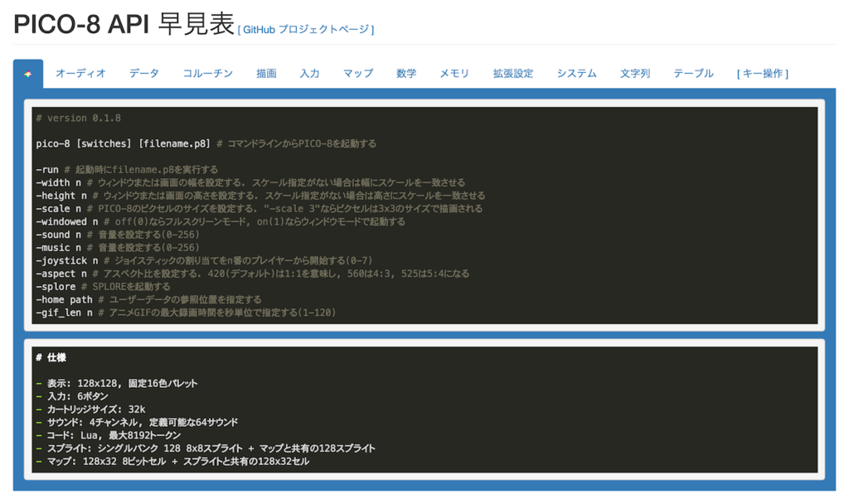Image resolution: width=849 pixels, height=504 pixels.
Task: Click the -splore SPLORE option line
Action: click(91, 288)
